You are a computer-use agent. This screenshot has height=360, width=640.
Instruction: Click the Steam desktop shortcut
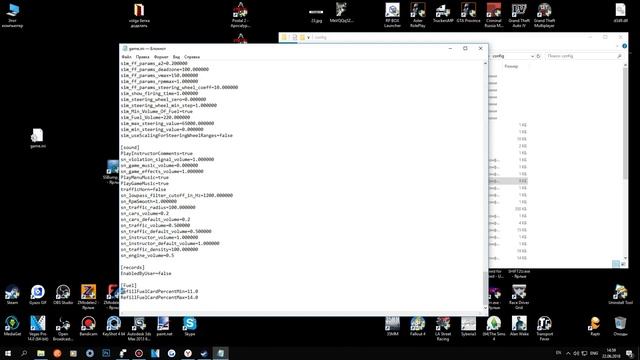click(12, 295)
